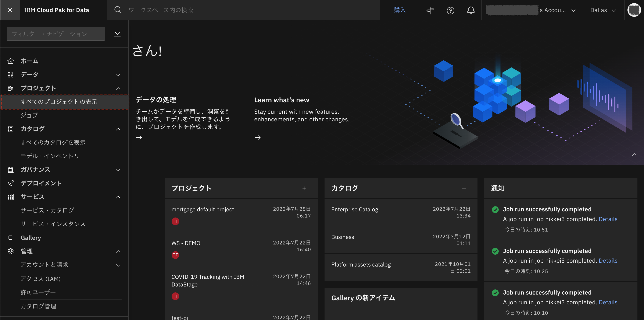
Task: Click the Gallery sidebar icon
Action: (x=11, y=237)
